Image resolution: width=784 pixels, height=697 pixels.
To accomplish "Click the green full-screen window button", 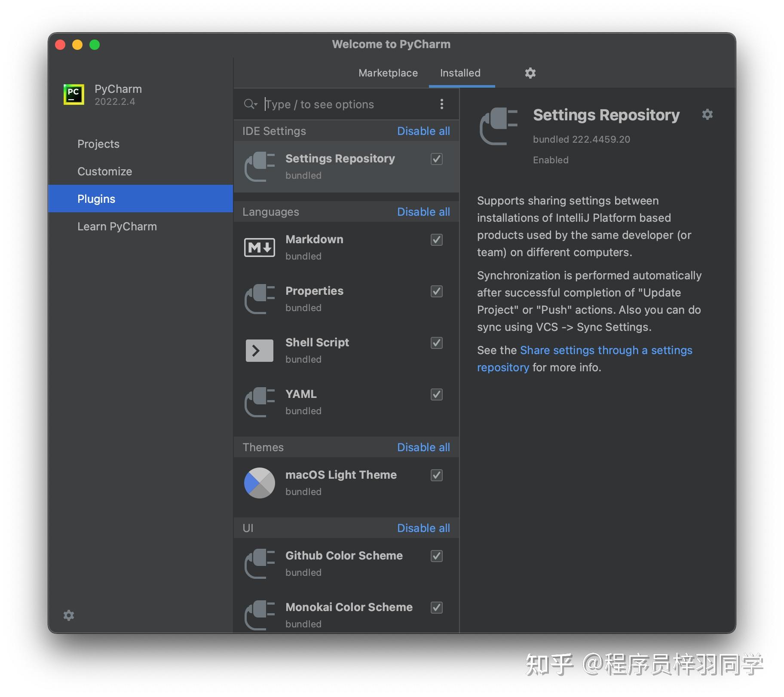I will click(95, 45).
